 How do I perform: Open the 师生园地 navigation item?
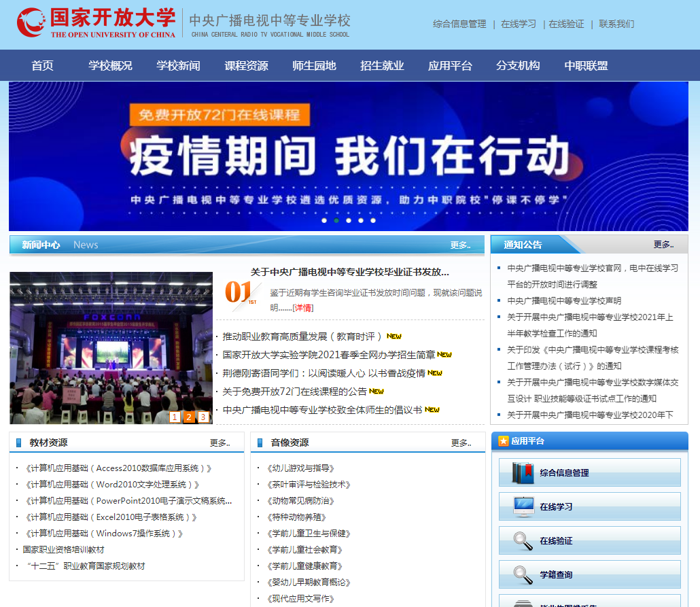[314, 66]
